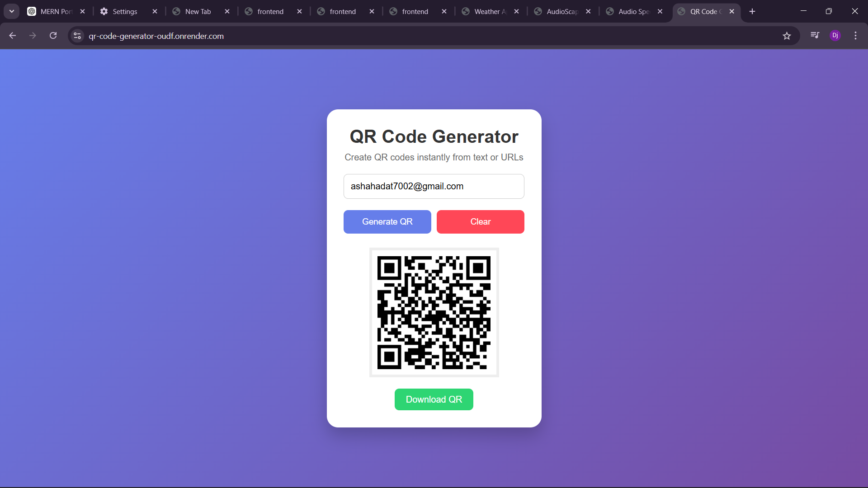Close the New Tab tab

227,11
